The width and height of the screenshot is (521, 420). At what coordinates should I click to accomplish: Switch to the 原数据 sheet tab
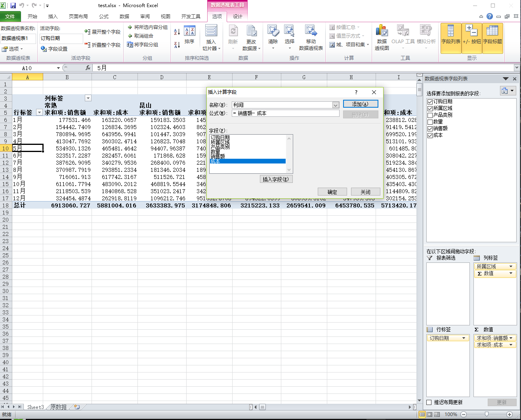[58, 407]
